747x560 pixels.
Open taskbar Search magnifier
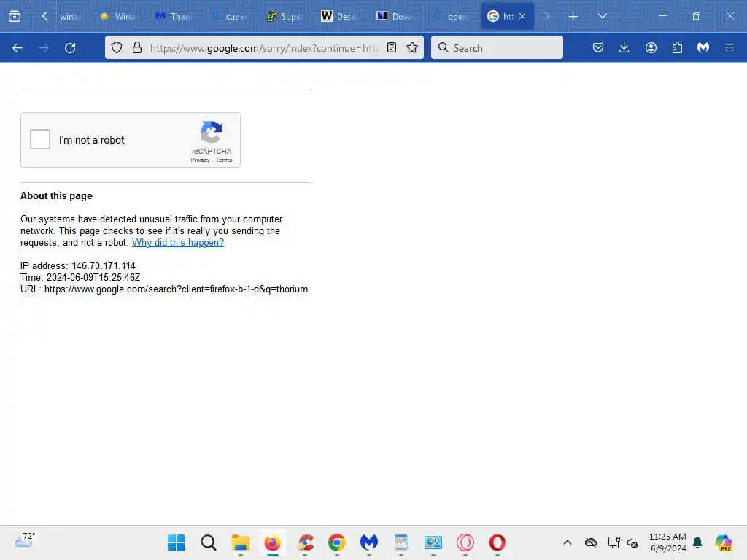tap(208, 542)
